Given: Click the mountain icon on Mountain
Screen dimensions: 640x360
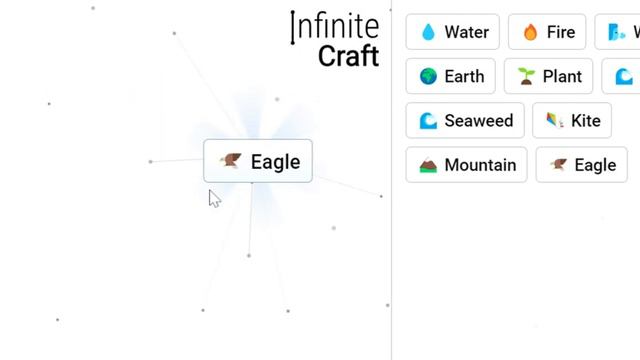Looking at the screenshot, I should tap(428, 165).
